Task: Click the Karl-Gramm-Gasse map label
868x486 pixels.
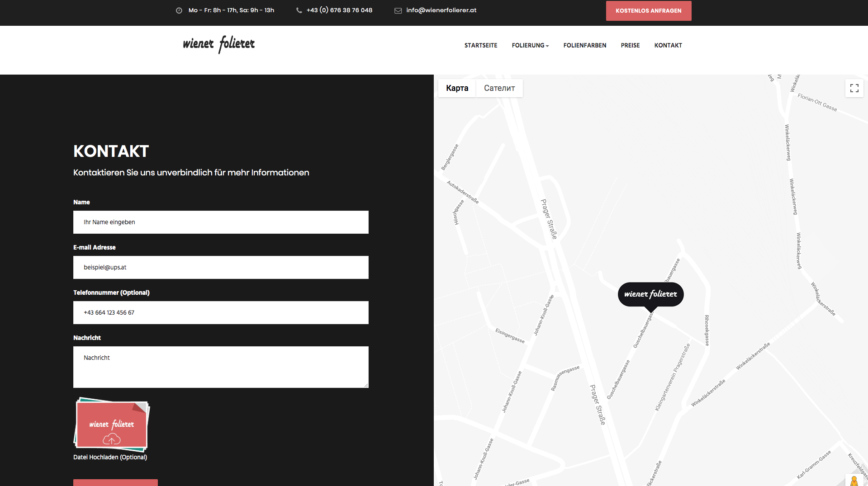Action: tap(814, 465)
